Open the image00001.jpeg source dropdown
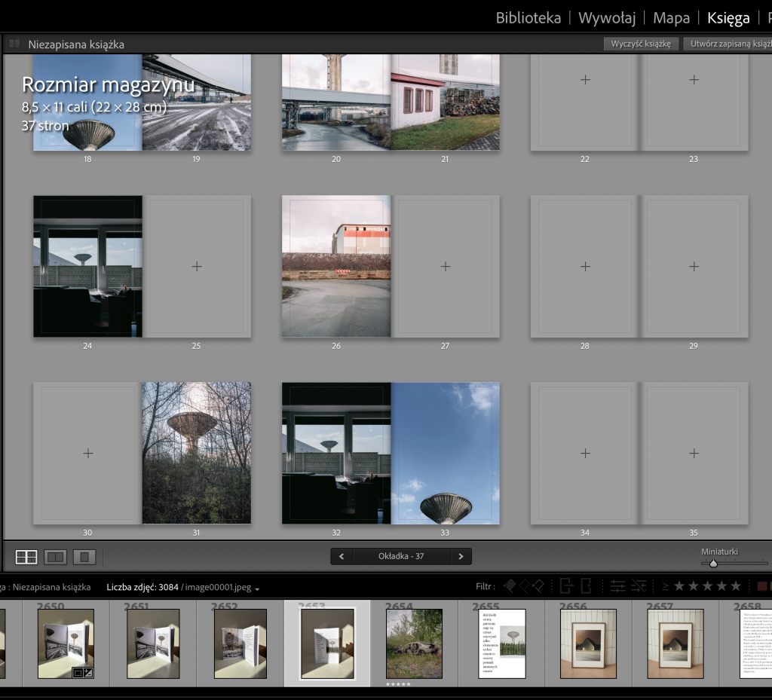772x700 pixels. 258,588
